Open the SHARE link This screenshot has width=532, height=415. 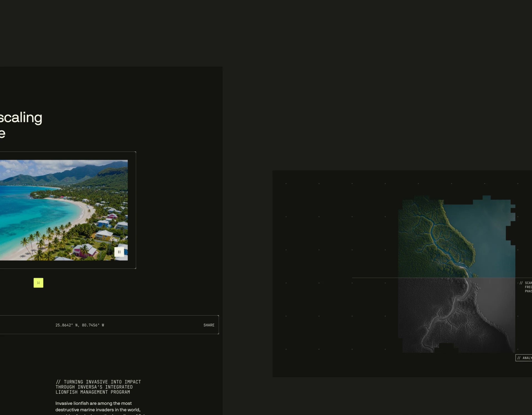point(209,325)
